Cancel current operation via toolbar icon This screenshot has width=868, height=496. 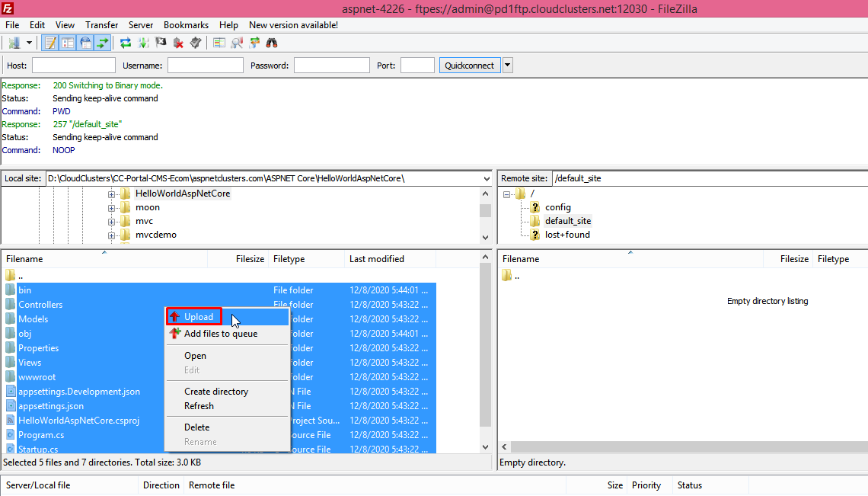point(161,43)
